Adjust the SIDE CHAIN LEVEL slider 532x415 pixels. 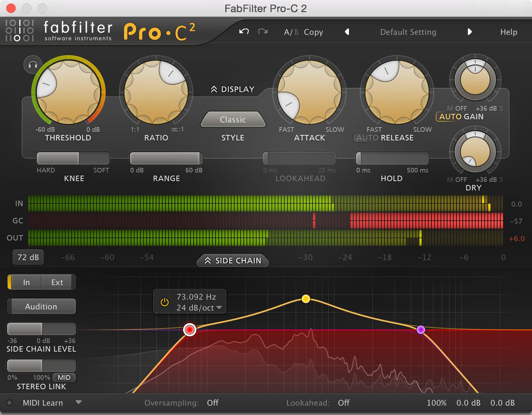pos(41,329)
